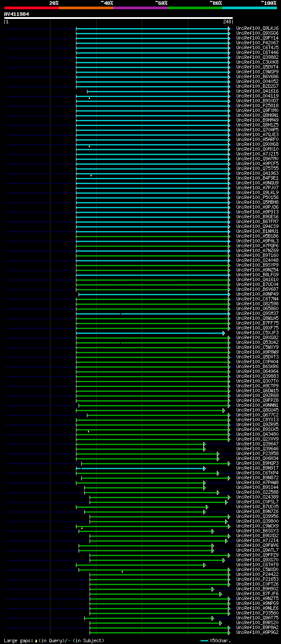Select the UniRef100_P50156 label

(x=257, y=197)
